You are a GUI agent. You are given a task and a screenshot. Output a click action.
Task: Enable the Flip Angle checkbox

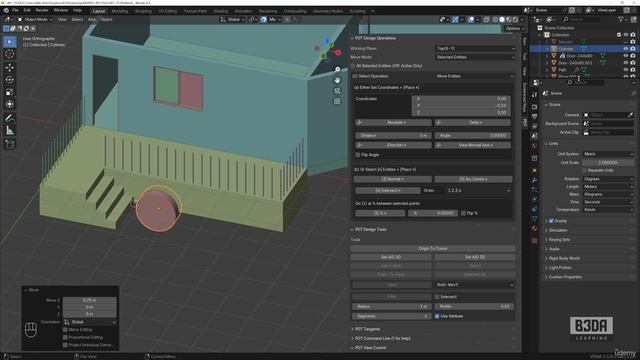tap(358, 155)
